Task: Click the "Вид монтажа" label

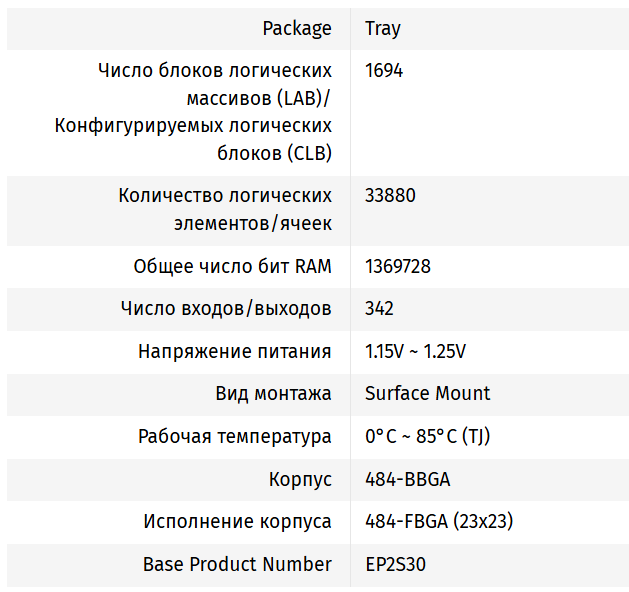Action: [x=273, y=393]
